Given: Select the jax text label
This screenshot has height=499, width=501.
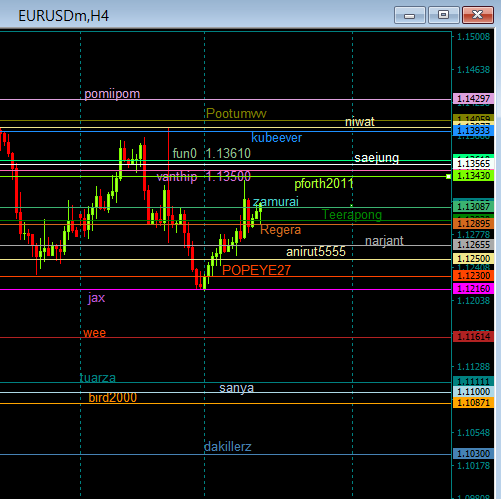Looking at the screenshot, I should point(96,298).
